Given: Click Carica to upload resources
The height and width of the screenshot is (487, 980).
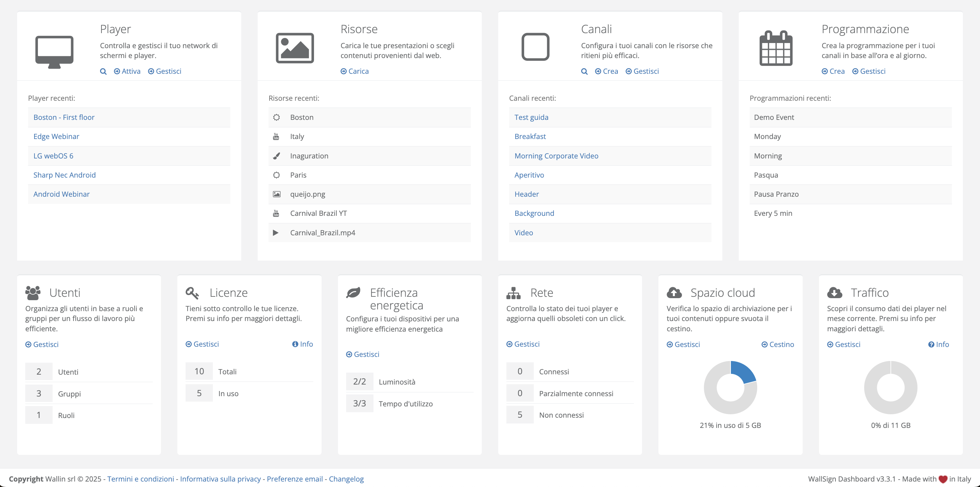Looking at the screenshot, I should (355, 71).
